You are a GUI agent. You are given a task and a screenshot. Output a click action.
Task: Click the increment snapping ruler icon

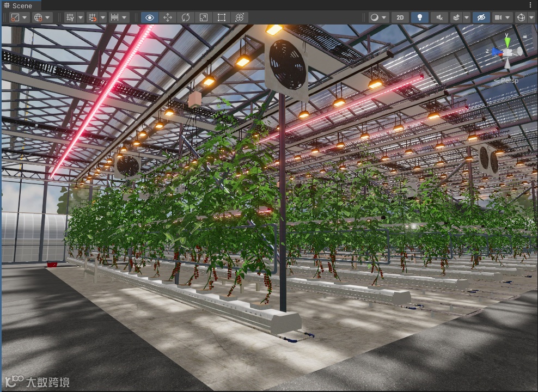point(114,17)
